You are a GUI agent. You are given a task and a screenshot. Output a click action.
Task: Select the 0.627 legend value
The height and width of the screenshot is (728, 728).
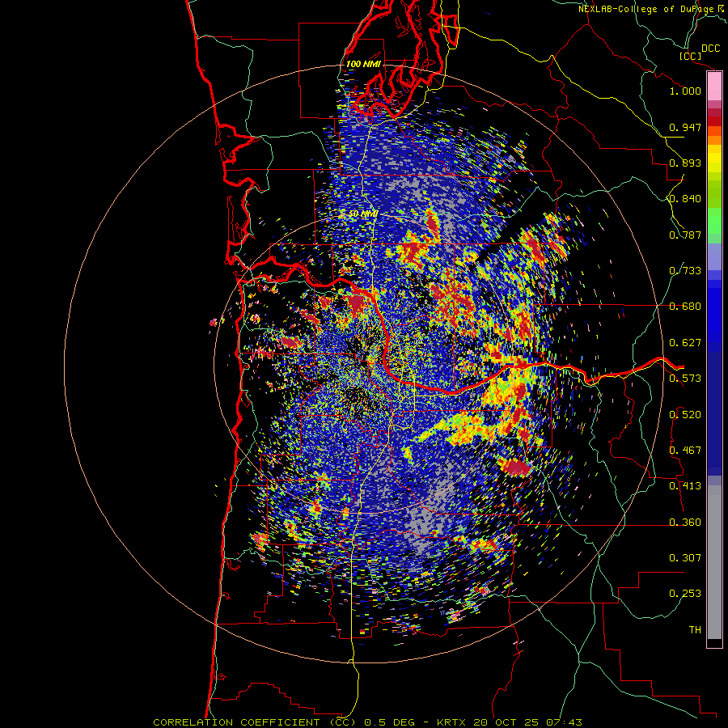tap(685, 343)
